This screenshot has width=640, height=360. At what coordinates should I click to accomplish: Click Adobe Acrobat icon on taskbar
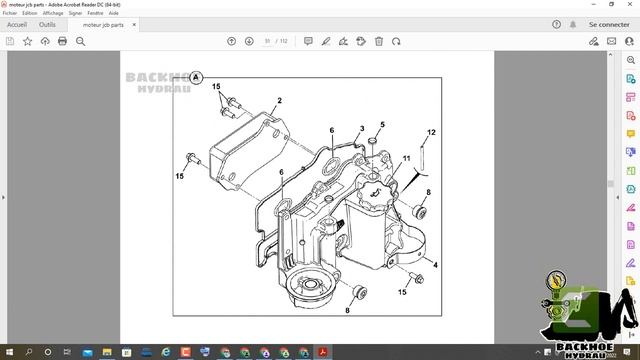click(323, 352)
